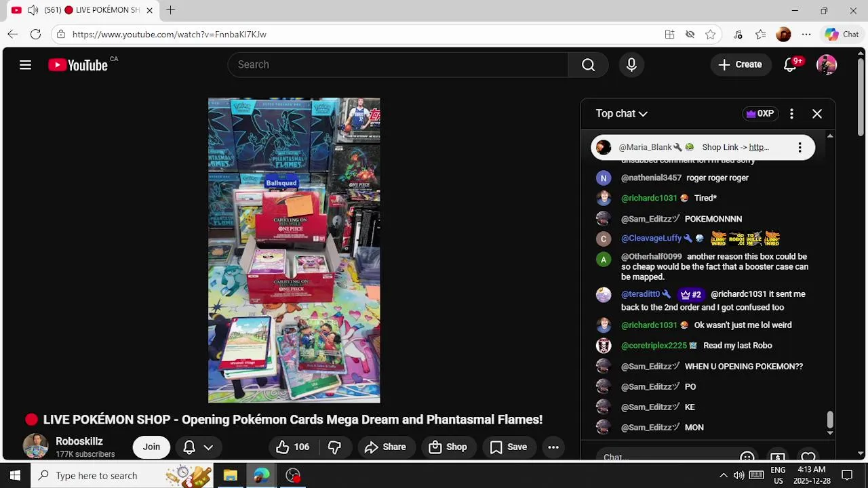Start voice search with microphone icon
The image size is (868, 488).
(631, 64)
